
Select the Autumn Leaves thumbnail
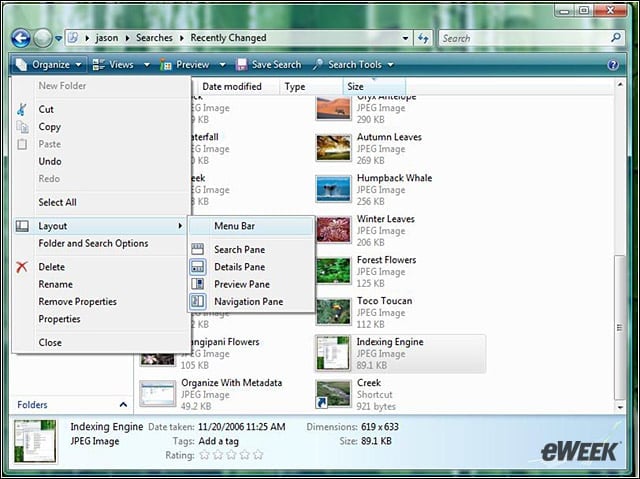(333, 148)
